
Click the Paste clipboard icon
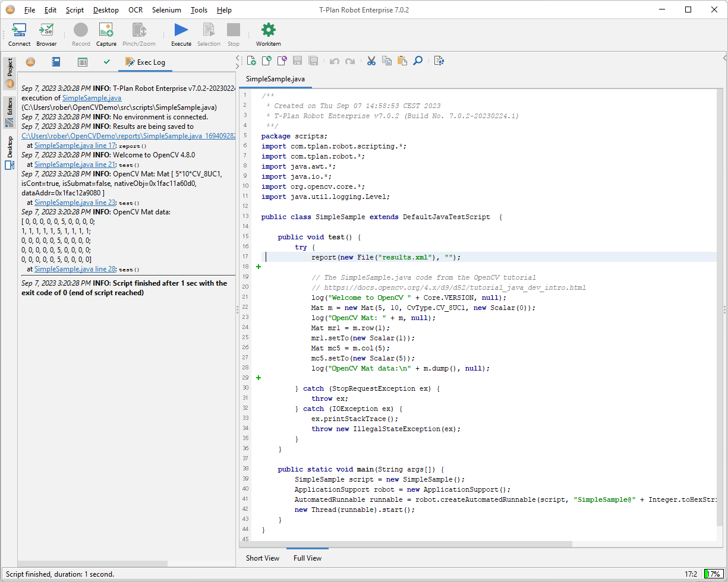[402, 61]
